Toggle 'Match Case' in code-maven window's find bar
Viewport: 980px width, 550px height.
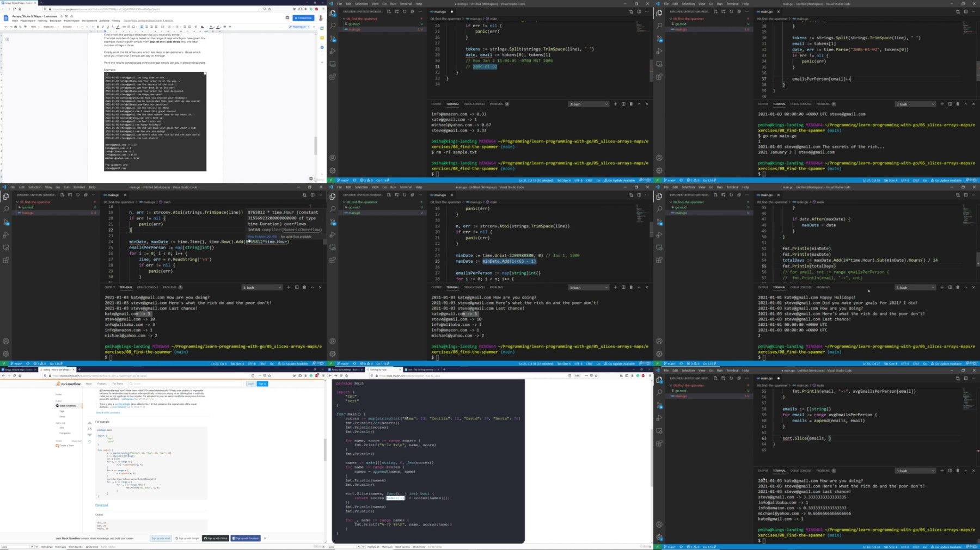[387, 547]
